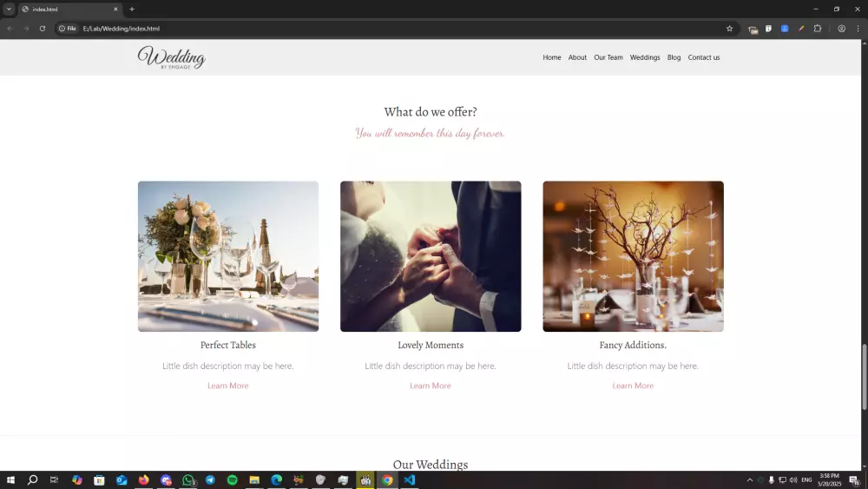Viewport: 868px width, 489px height.
Task: Click the Our Weddings heading
Action: 431,464
